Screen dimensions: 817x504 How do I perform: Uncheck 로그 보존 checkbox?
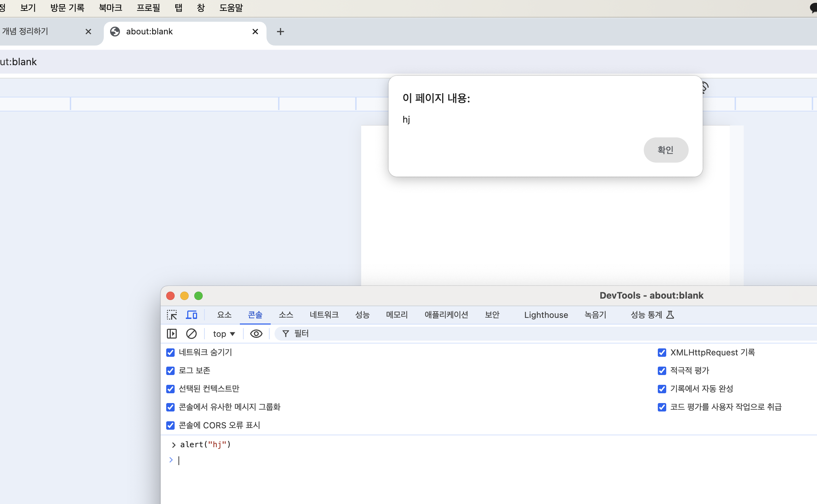pos(170,371)
